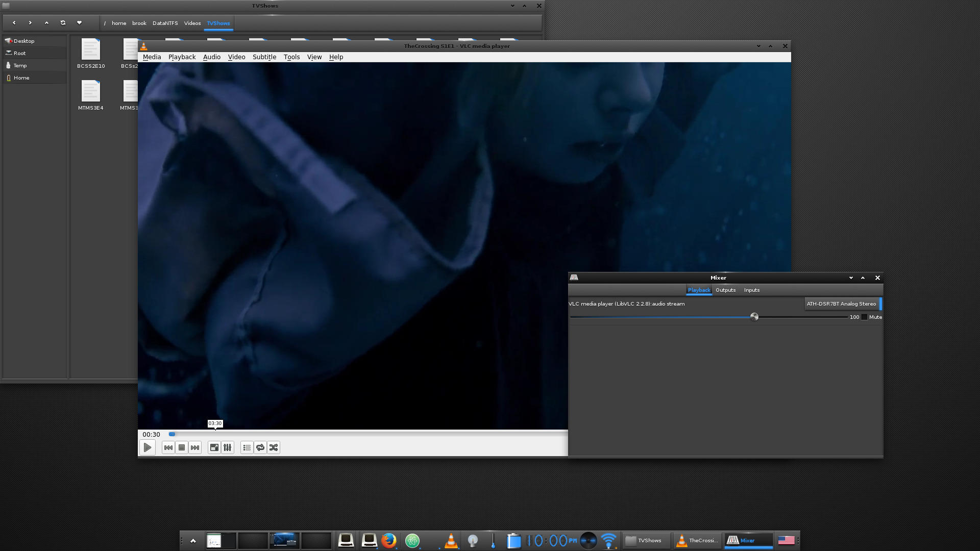980x551 pixels.
Task: Select the TVShows path bar segment
Action: click(218, 23)
